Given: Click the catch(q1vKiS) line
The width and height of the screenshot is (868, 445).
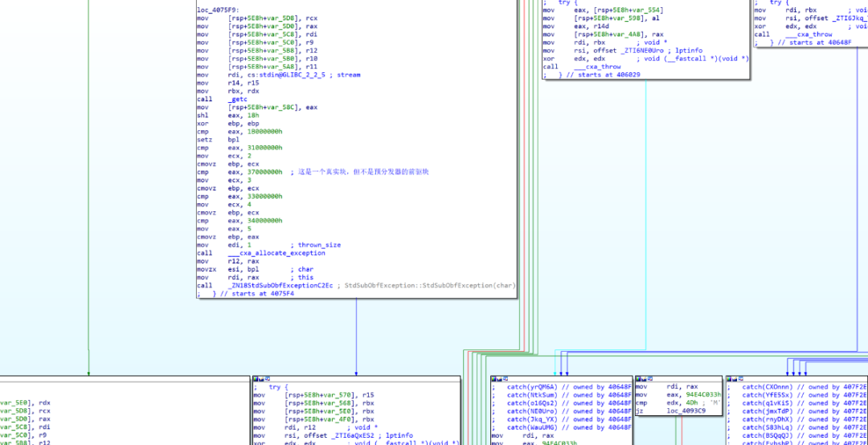Looking at the screenshot, I should tap(797, 403).
